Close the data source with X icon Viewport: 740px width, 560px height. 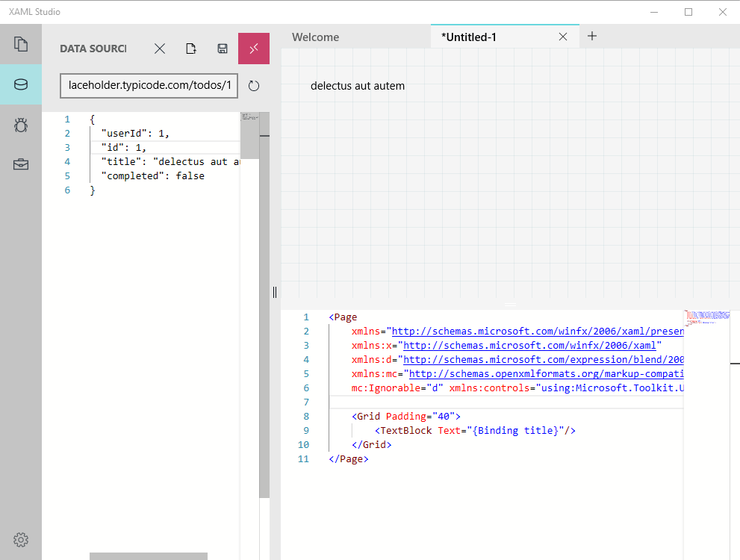click(x=160, y=49)
